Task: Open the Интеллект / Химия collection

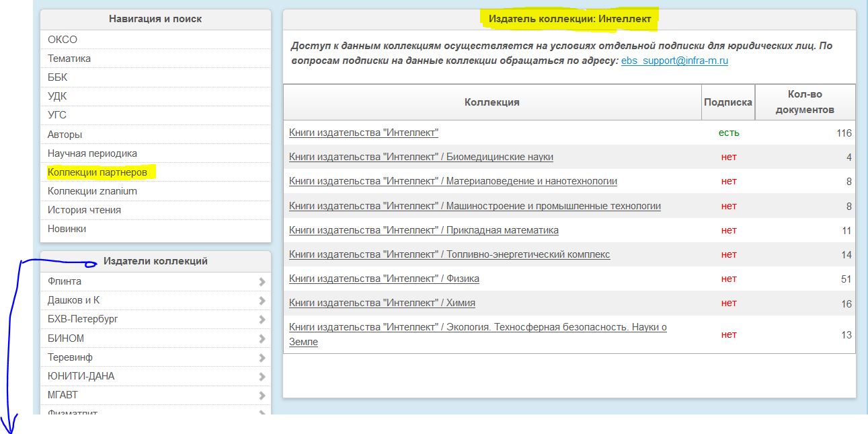Action: coord(382,303)
